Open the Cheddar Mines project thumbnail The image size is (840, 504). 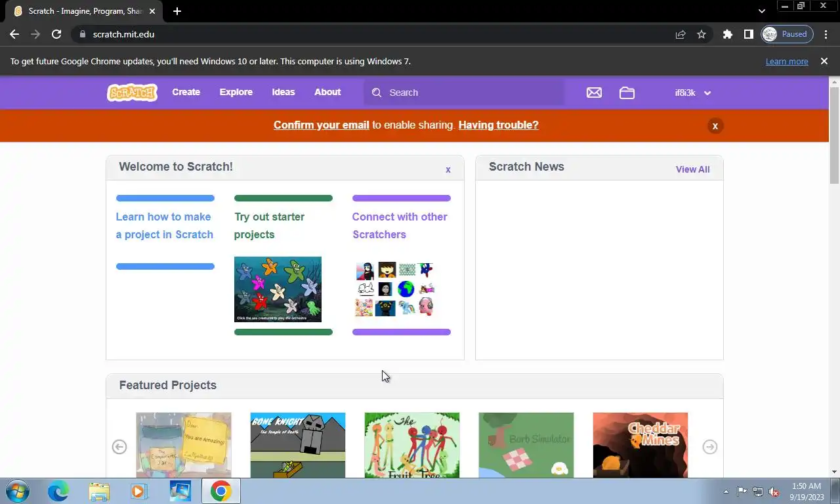coord(640,446)
